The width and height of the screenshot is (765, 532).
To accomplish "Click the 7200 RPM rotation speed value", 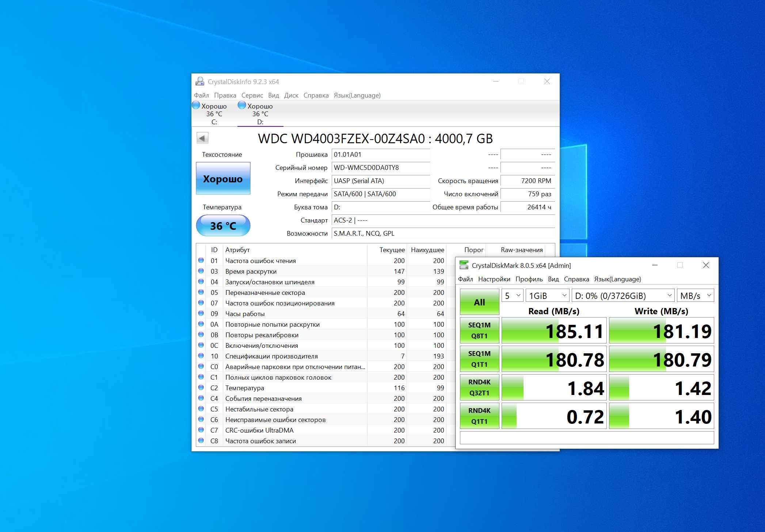I will tap(528, 181).
